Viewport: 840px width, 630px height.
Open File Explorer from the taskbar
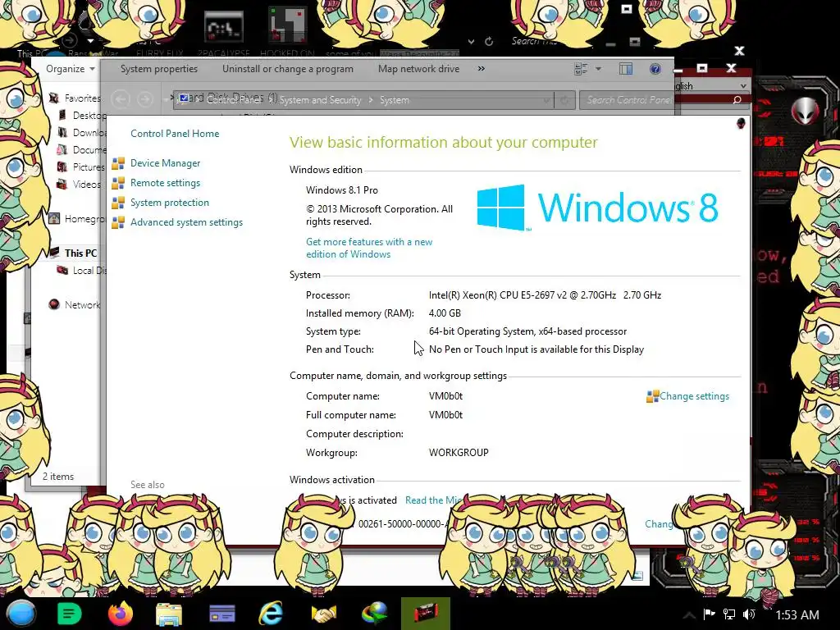[x=169, y=614]
